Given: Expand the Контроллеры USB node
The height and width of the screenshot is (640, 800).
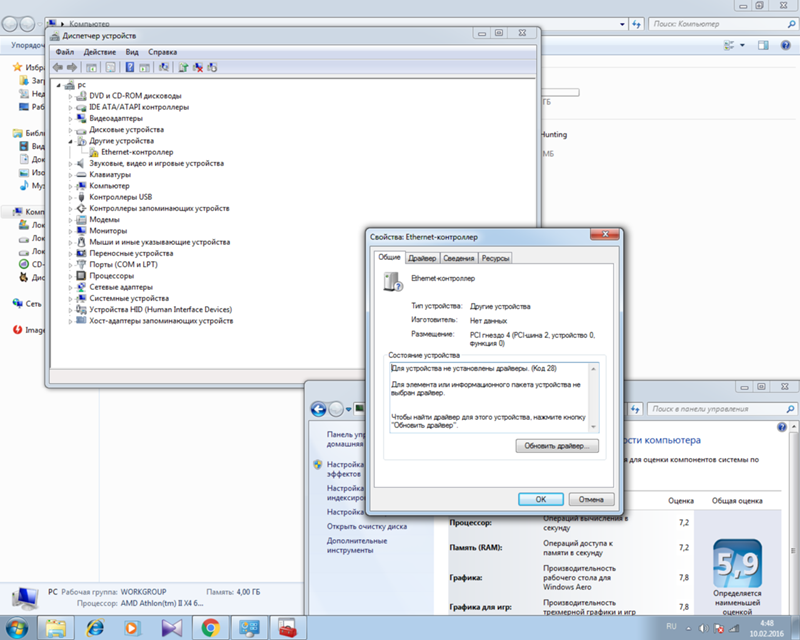Looking at the screenshot, I should click(x=70, y=197).
